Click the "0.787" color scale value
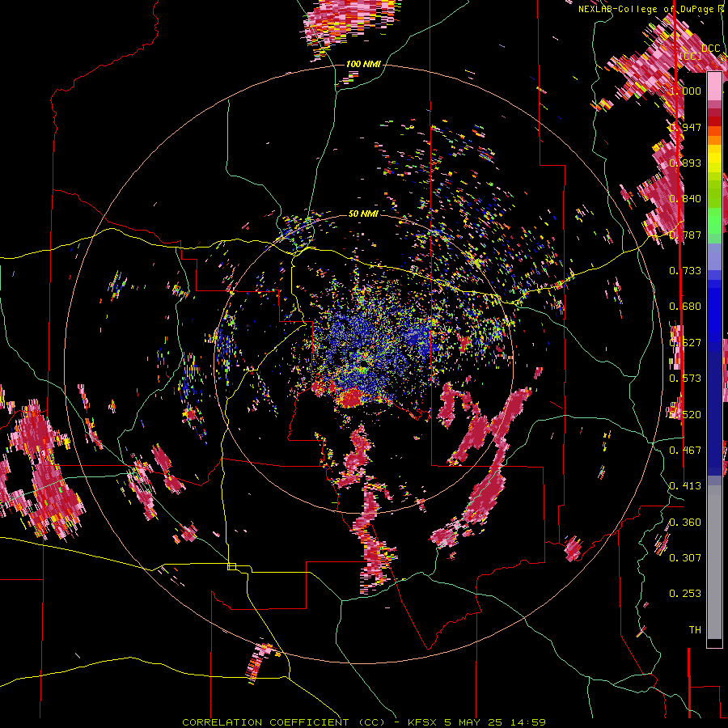728x728 pixels. (685, 235)
